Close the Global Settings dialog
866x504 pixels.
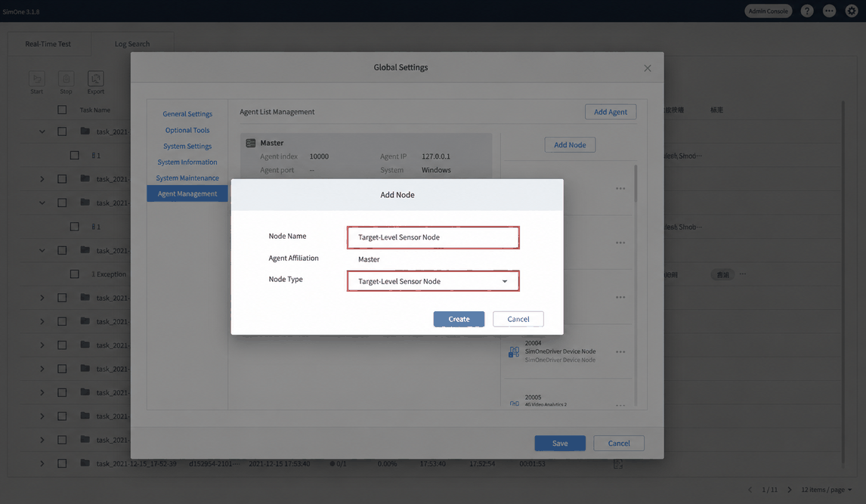pos(648,68)
